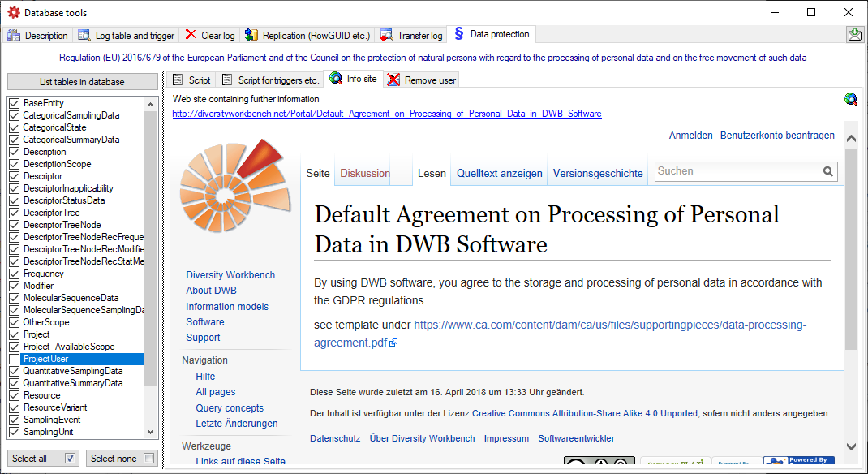Open Softwareentwickler footer link
The image size is (868, 474).
coord(576,438)
